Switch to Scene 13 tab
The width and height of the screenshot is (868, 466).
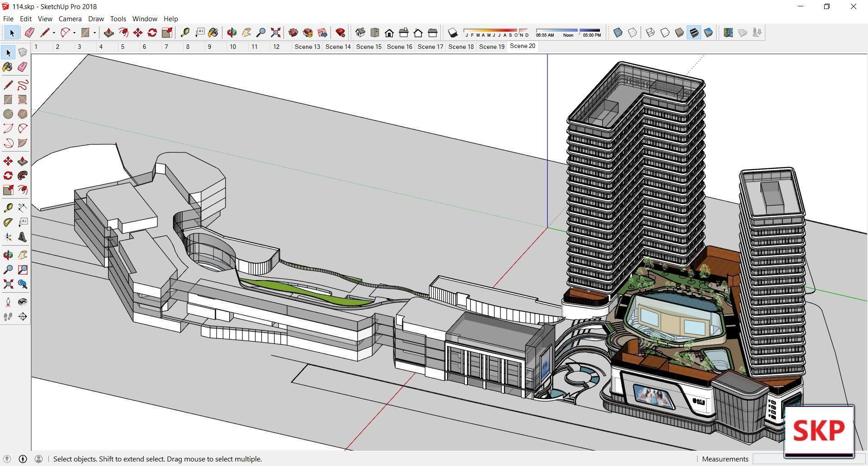[x=307, y=47]
